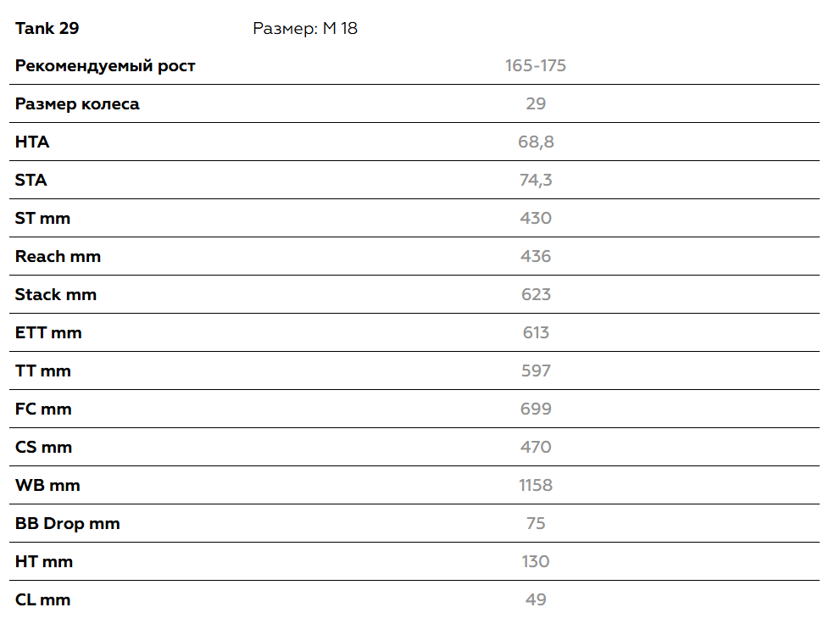Click the STA row label
The width and height of the screenshot is (840, 624).
point(31,180)
